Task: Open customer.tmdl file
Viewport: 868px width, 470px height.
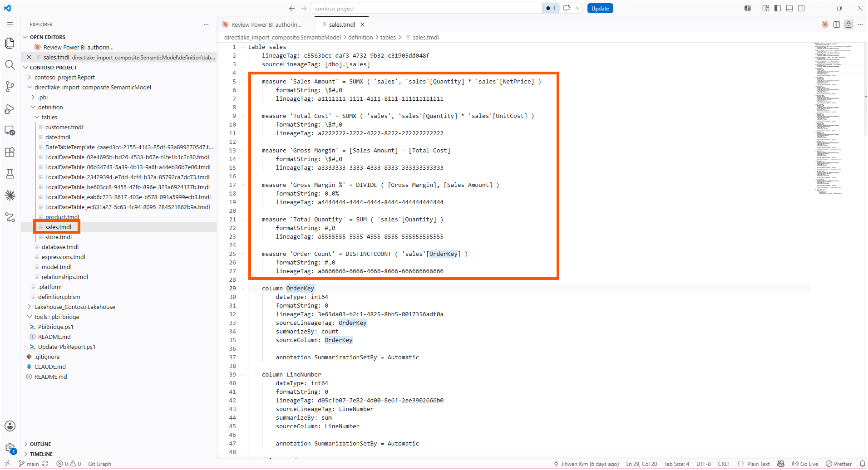Action: [64, 127]
